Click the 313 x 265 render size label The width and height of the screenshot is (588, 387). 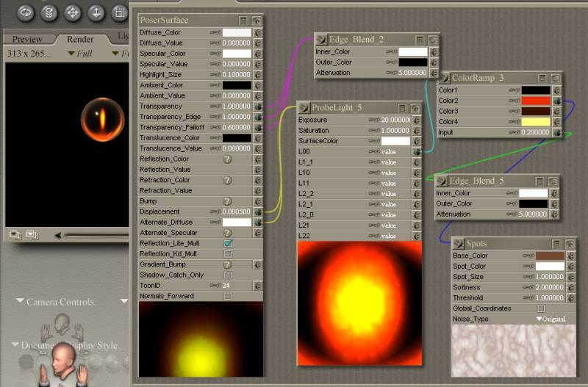(x=32, y=54)
